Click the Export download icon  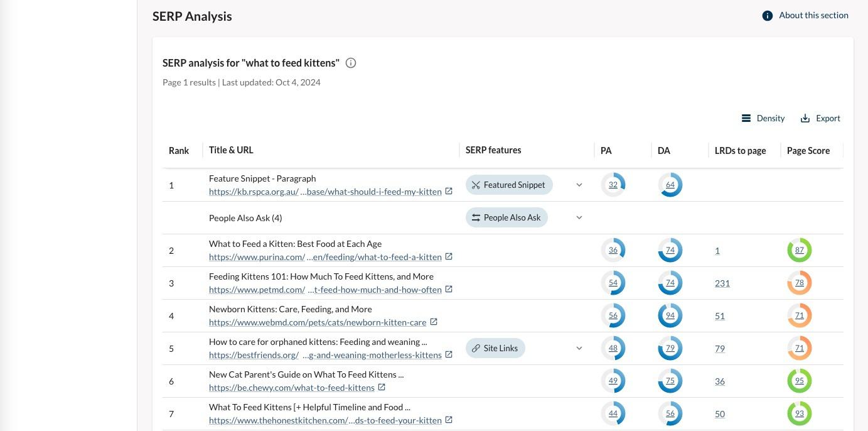805,118
